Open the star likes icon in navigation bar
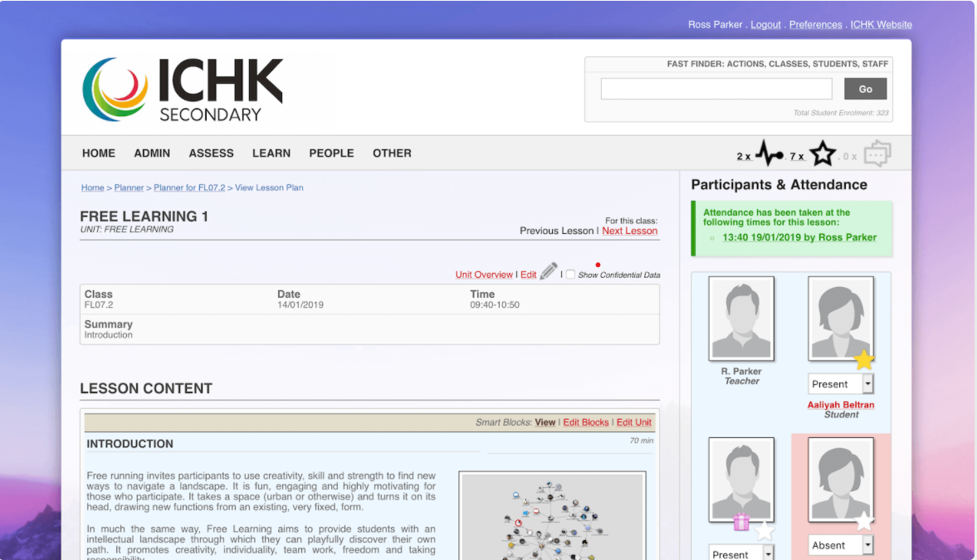The width and height of the screenshot is (977, 560). (823, 153)
